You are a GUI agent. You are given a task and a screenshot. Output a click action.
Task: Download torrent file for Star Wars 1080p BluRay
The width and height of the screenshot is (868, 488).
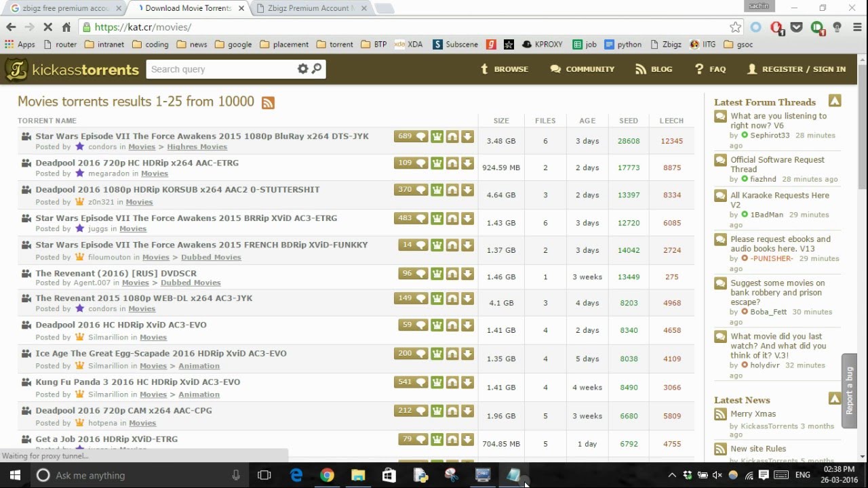(467, 136)
